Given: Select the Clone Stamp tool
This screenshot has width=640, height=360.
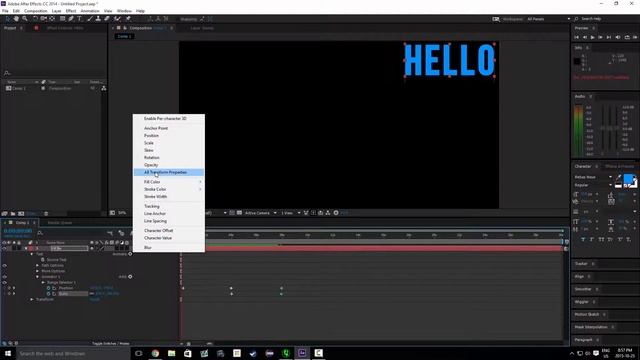Looking at the screenshot, I should click(98, 19).
